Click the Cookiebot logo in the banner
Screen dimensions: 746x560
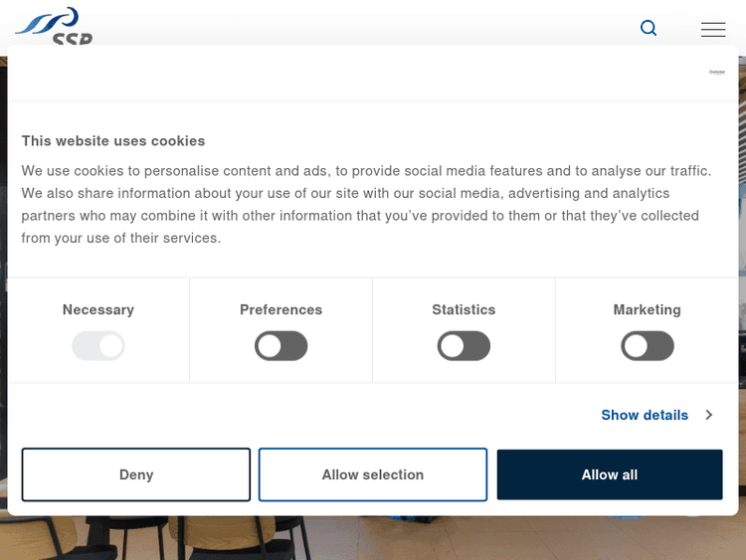click(x=717, y=73)
